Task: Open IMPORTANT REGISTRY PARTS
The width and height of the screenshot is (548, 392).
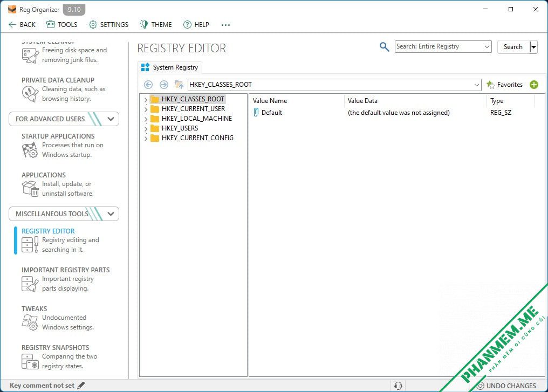Action: 66,270
